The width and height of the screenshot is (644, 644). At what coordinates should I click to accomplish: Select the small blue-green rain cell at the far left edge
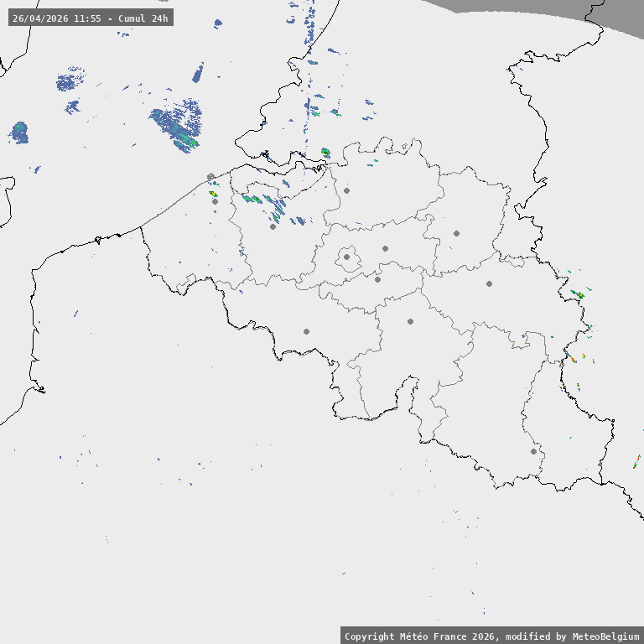coord(19,132)
